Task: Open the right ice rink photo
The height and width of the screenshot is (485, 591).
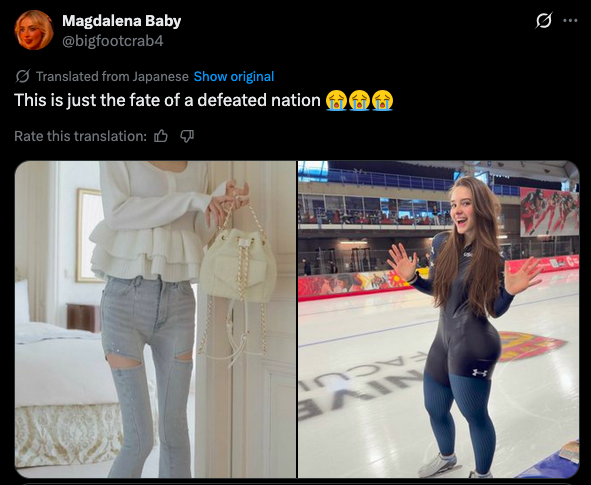Action: click(438, 320)
